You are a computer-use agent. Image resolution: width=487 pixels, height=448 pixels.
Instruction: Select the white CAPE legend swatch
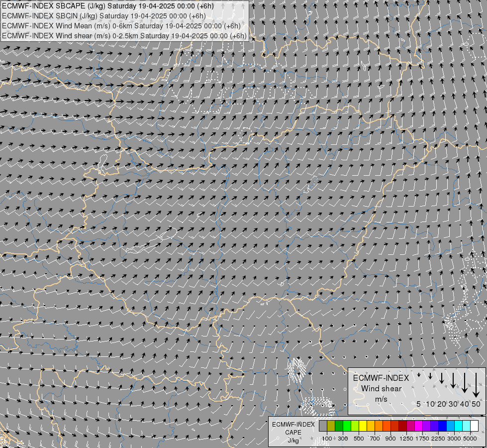click(x=475, y=426)
